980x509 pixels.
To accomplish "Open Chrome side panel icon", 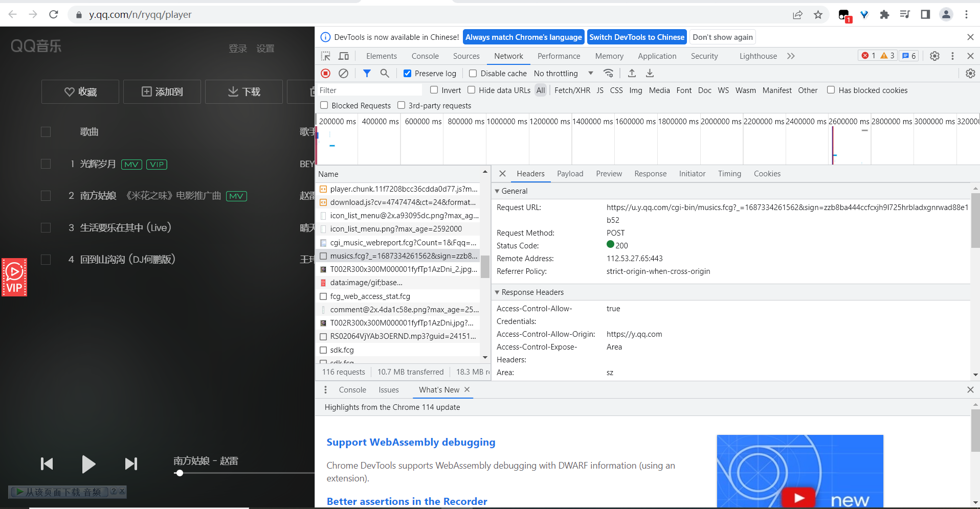I will [925, 14].
